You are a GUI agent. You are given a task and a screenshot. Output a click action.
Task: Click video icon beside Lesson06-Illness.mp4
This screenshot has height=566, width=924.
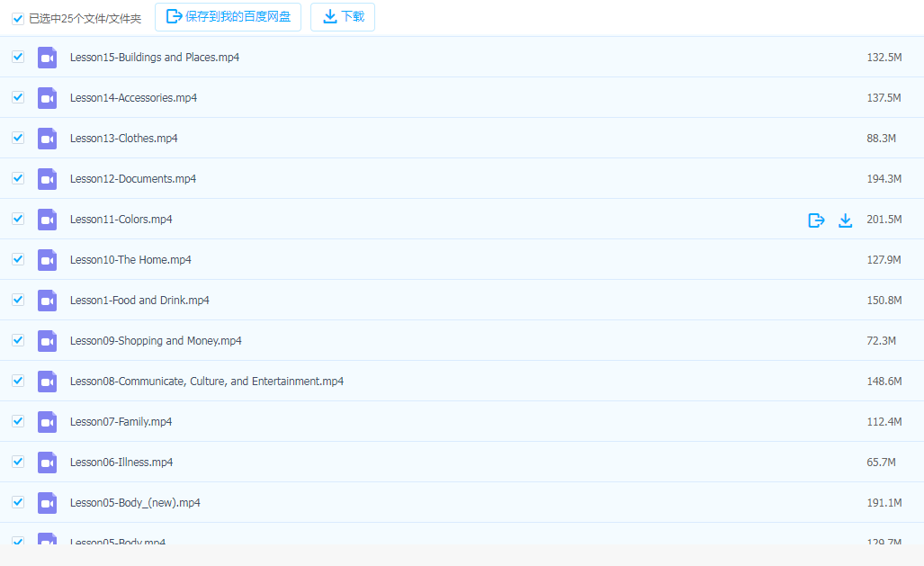tap(48, 463)
